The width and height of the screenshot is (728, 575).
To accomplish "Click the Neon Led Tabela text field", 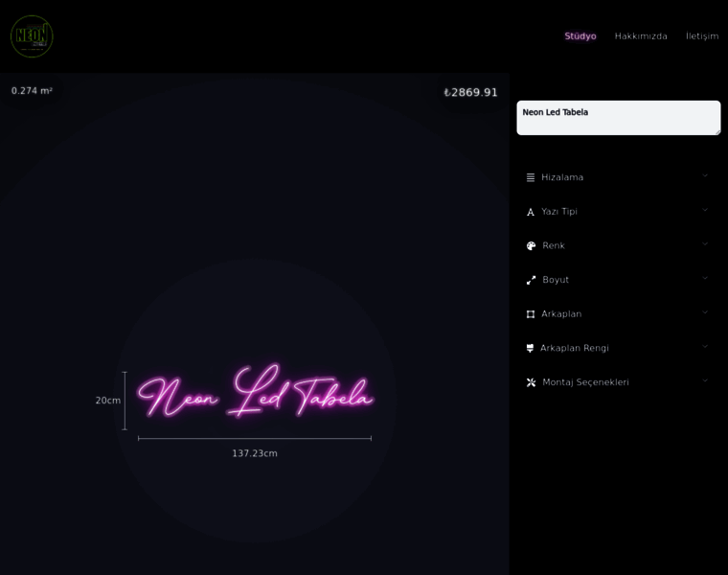I will [x=619, y=118].
